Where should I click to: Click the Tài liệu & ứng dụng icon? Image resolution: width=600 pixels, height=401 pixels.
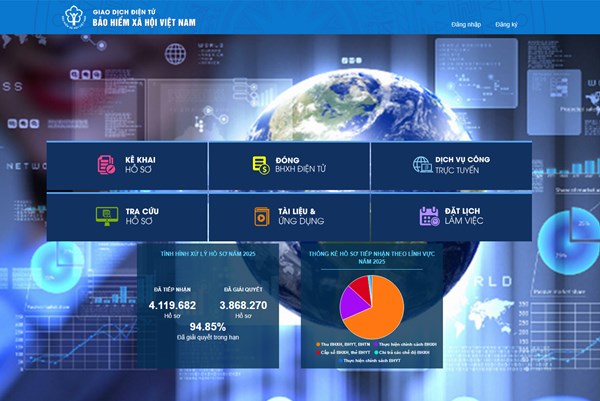260,215
